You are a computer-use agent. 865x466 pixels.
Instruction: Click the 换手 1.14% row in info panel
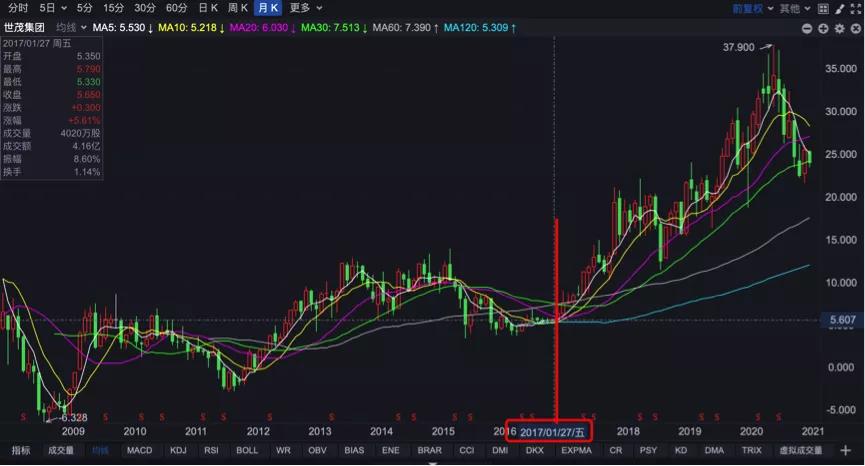point(52,172)
